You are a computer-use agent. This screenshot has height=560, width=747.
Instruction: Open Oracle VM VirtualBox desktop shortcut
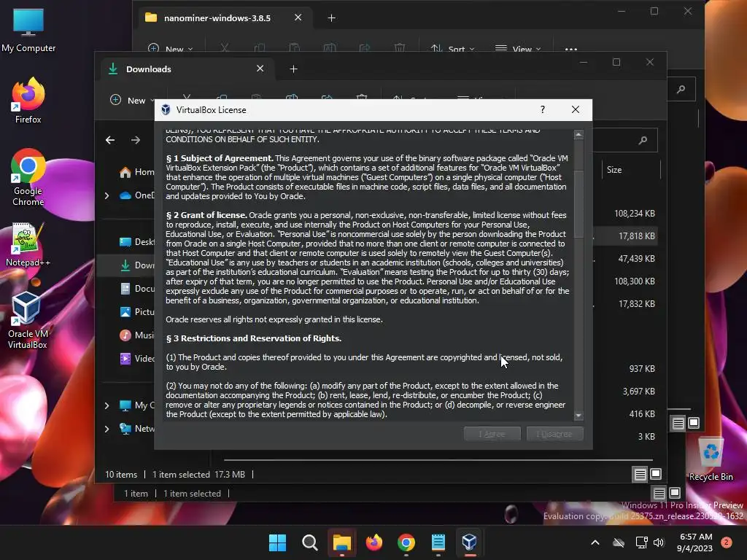[28, 320]
